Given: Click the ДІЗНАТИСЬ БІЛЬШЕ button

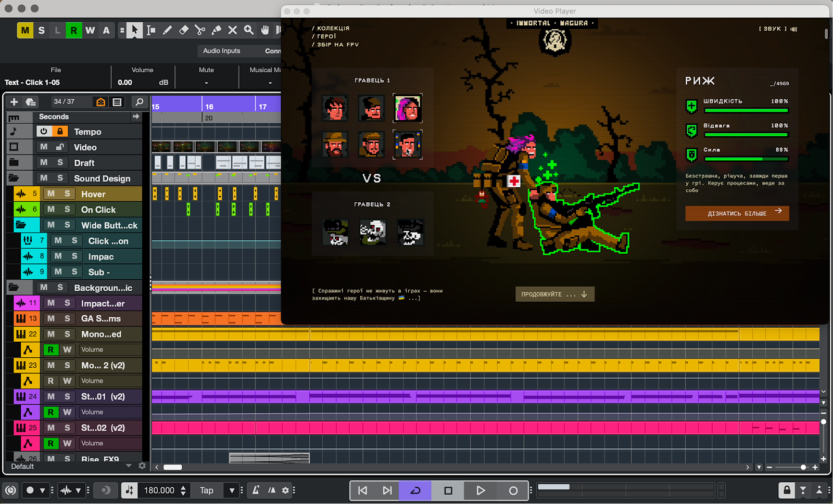Looking at the screenshot, I should [x=737, y=213].
